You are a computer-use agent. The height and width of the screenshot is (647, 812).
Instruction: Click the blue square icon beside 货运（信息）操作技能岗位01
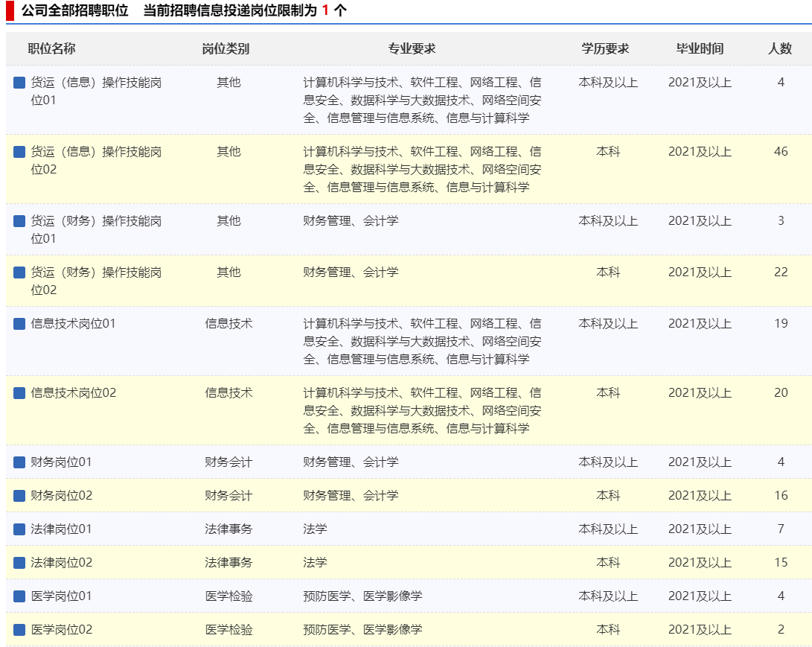(x=19, y=83)
